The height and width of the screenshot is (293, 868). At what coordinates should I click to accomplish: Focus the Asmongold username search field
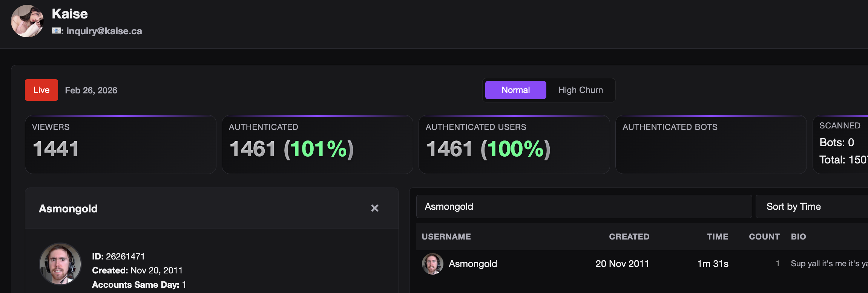tap(584, 206)
